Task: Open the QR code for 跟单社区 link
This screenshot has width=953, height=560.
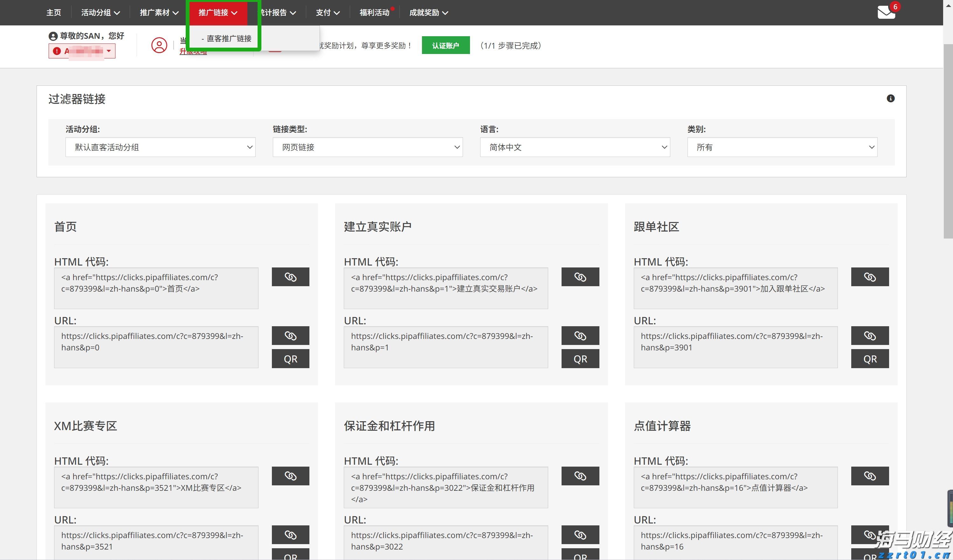Action: pyautogui.click(x=869, y=359)
